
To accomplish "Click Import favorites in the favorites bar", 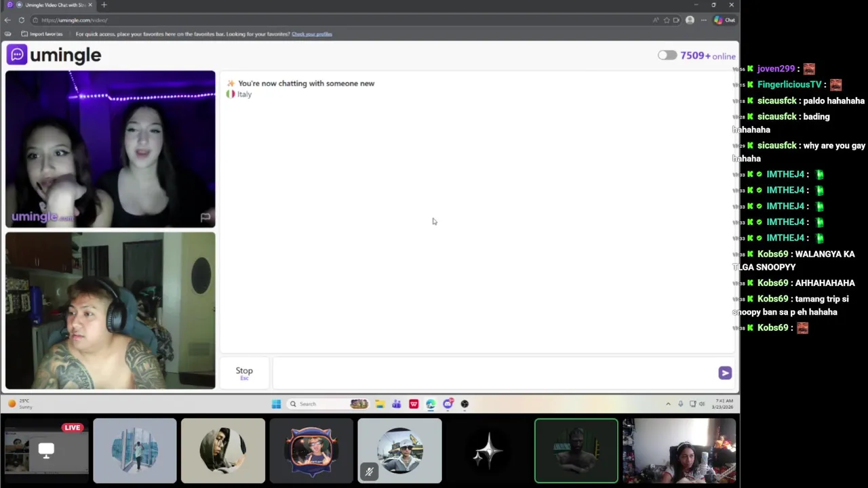I will pyautogui.click(x=42, y=34).
